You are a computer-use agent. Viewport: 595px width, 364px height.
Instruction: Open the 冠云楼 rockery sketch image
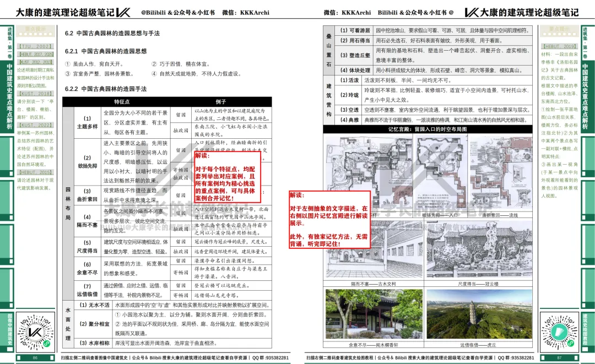(478, 250)
